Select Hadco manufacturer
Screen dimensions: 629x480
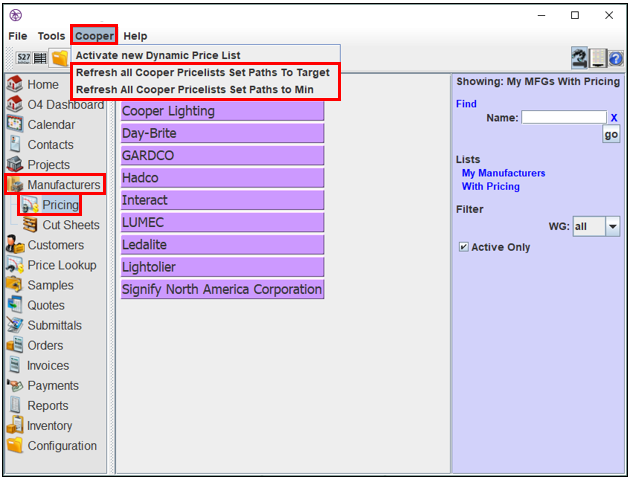222,178
